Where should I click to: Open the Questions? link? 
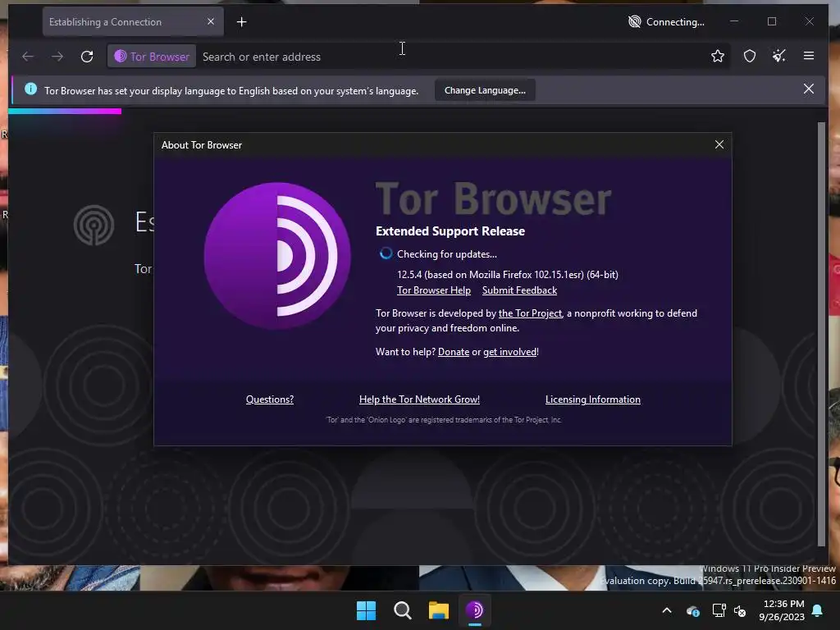pyautogui.click(x=269, y=399)
